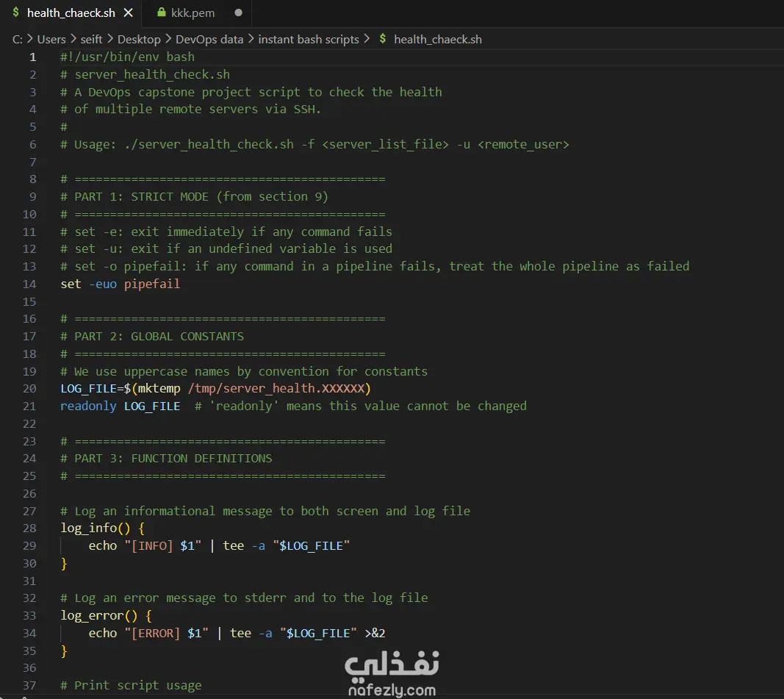Click the 'echo "[ERROR] $1"' line
This screenshot has height=699, width=784.
[x=237, y=633]
